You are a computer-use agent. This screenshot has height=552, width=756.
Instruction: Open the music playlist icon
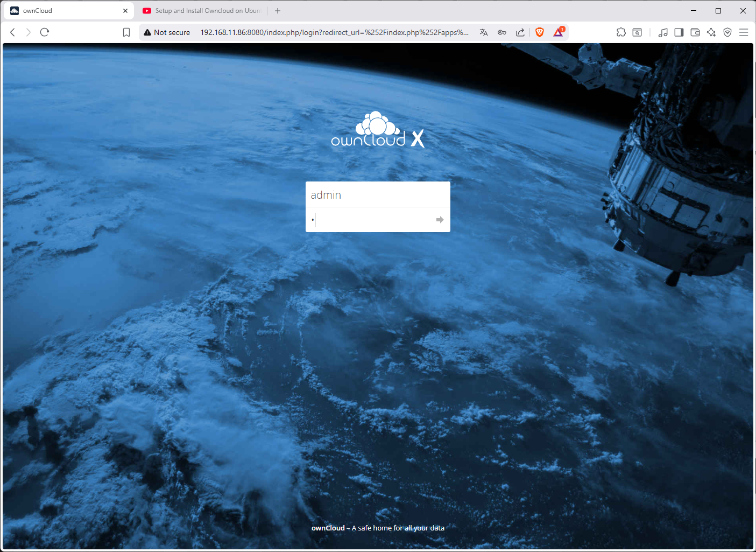click(x=663, y=32)
